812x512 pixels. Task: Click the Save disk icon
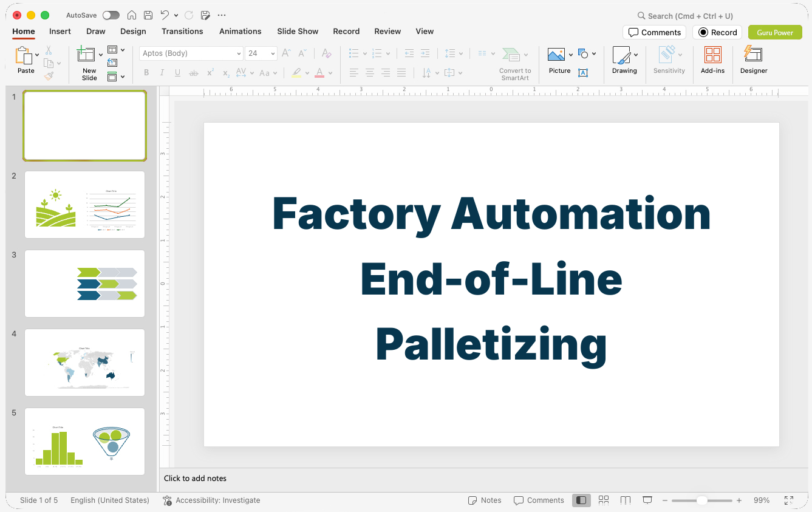click(x=148, y=15)
